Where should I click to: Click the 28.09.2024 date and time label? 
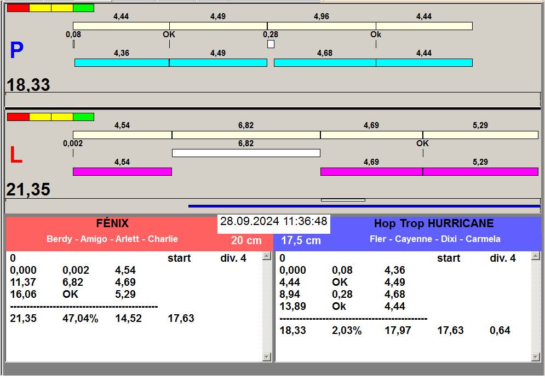pos(273,222)
